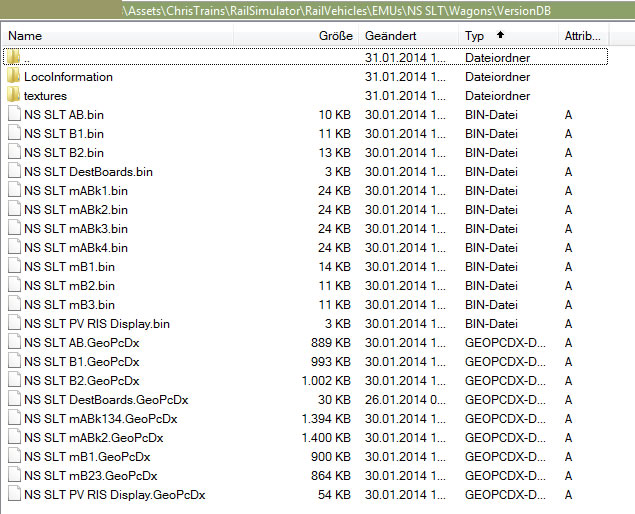This screenshot has width=635, height=514.
Task: Select file name NS SLT B2.GeoPcDx
Action: pos(82,381)
